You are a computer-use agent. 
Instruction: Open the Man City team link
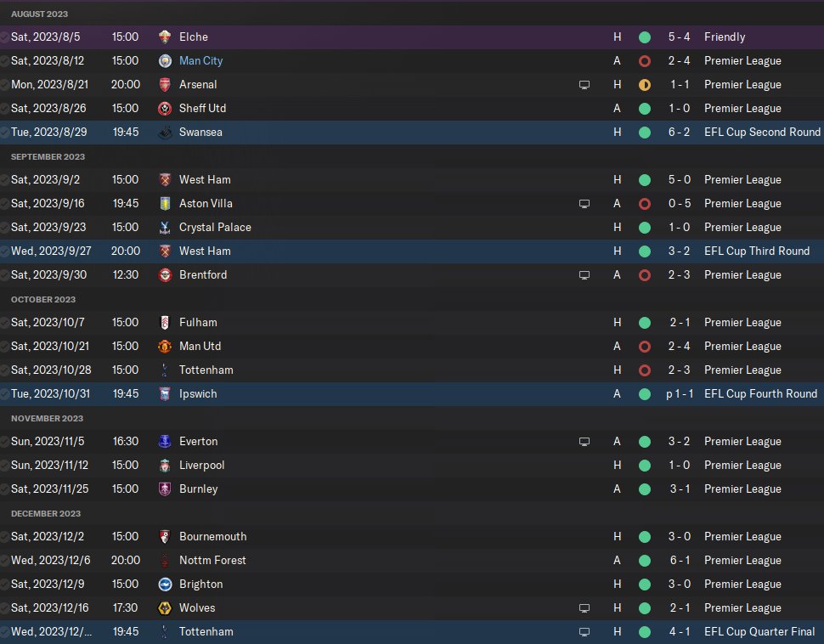[x=200, y=61]
